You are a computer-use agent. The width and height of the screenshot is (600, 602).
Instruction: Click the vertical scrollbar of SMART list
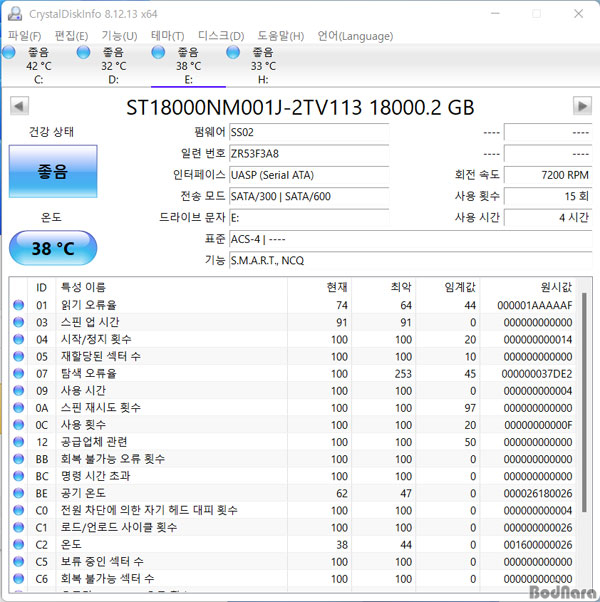point(584,402)
